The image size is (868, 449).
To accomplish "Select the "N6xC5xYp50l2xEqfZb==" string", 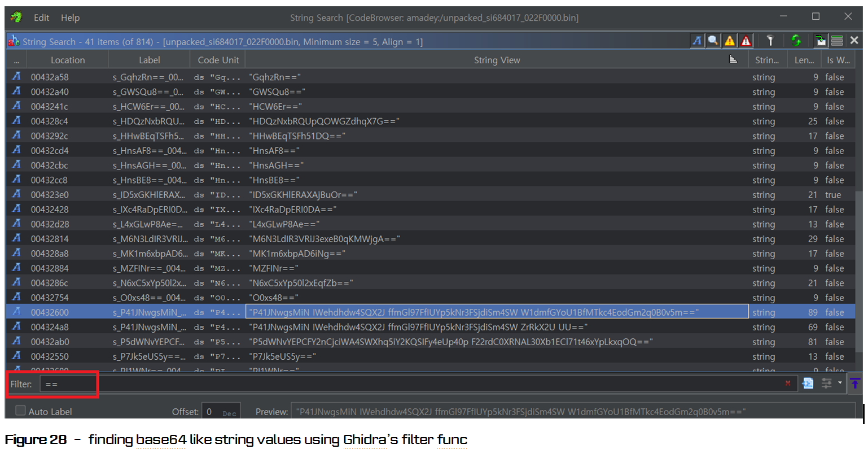I will pos(301,283).
